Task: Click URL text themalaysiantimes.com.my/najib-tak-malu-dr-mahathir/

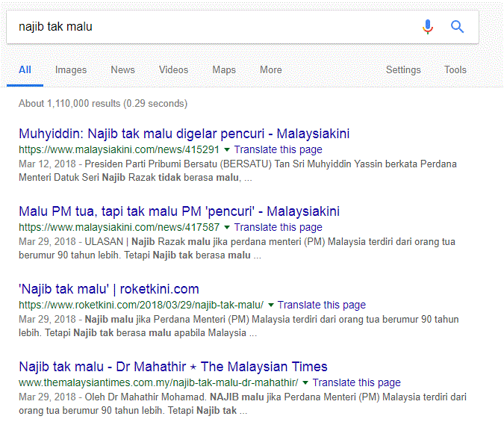Action: click(x=158, y=383)
